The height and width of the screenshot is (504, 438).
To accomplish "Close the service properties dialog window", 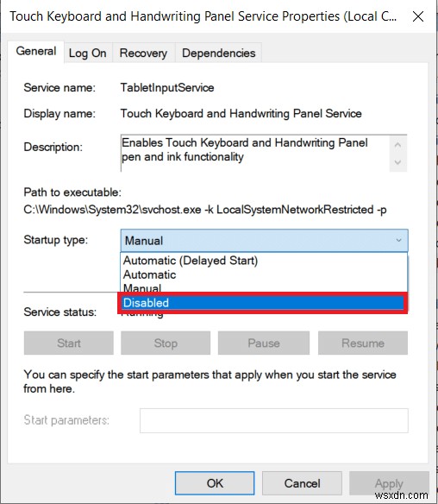I will point(418,16).
